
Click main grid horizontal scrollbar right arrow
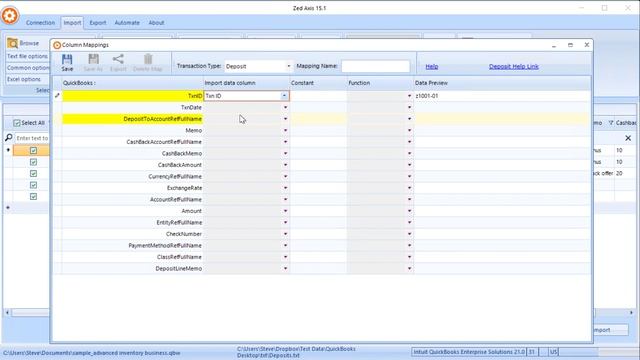(631, 313)
